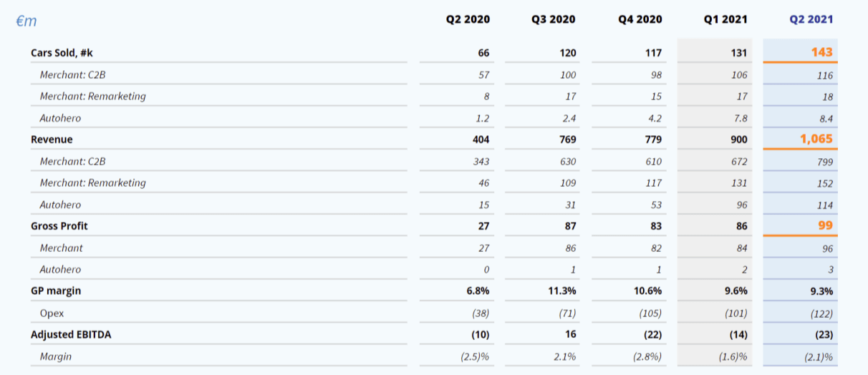Select the italic Margin label in last row
The height and width of the screenshot is (375, 868).
coord(56,356)
